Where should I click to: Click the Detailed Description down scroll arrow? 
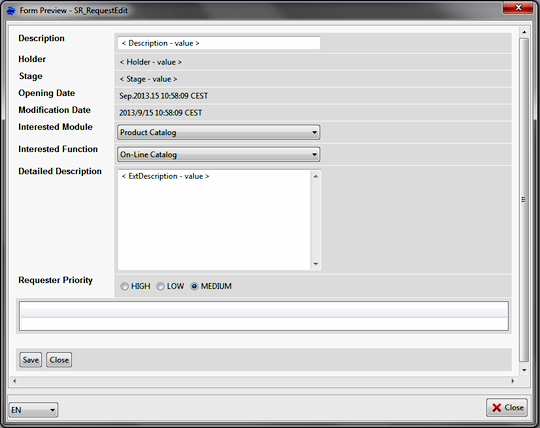(x=315, y=264)
